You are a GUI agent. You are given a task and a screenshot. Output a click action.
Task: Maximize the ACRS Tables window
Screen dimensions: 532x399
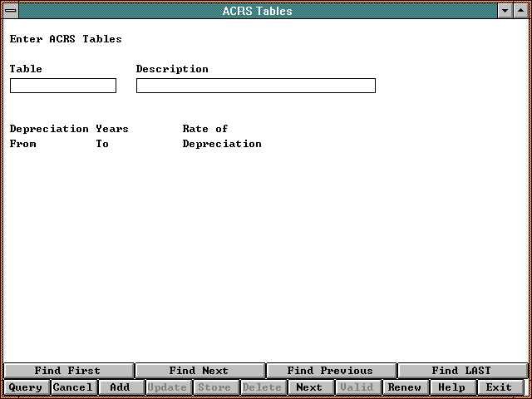(521, 11)
